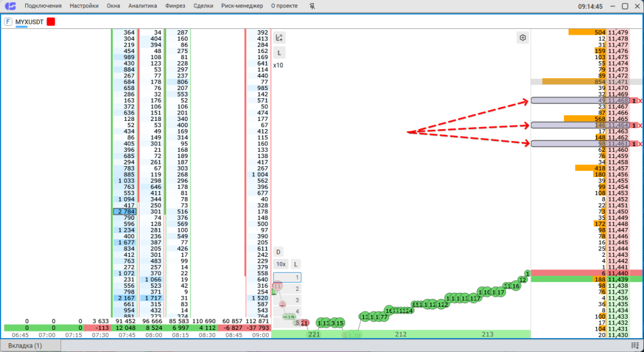The height and width of the screenshot is (352, 644).
Task: Click the application logo icon
Action: [x=10, y=6]
